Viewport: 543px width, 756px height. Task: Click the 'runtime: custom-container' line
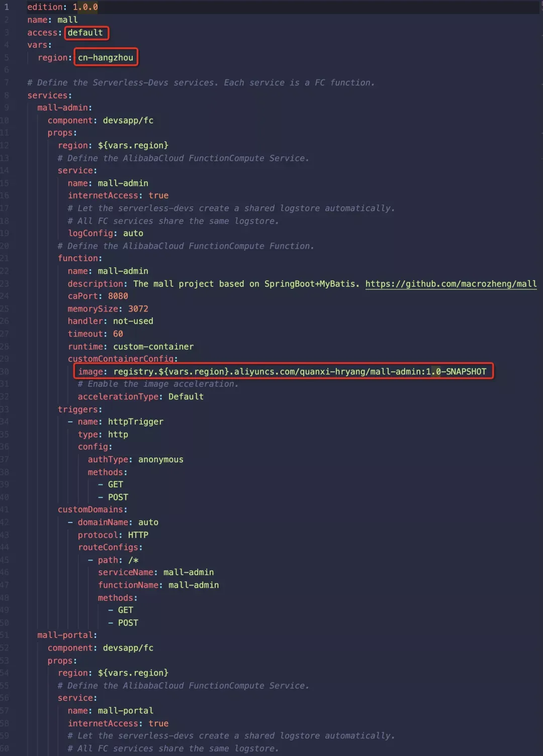click(131, 347)
